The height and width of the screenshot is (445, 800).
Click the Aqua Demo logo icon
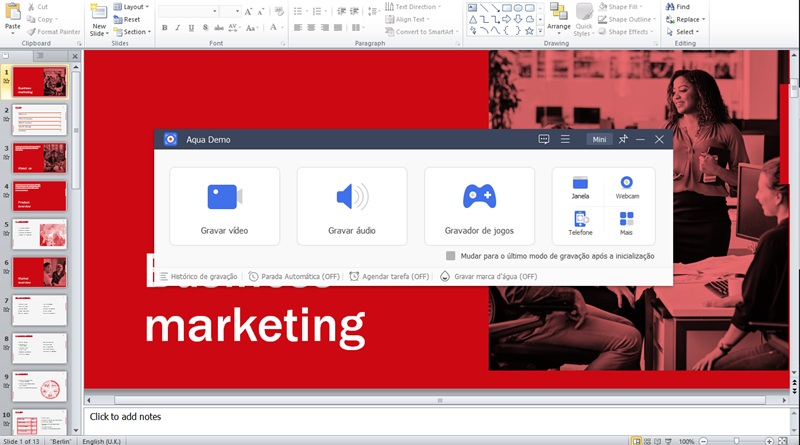click(170, 139)
